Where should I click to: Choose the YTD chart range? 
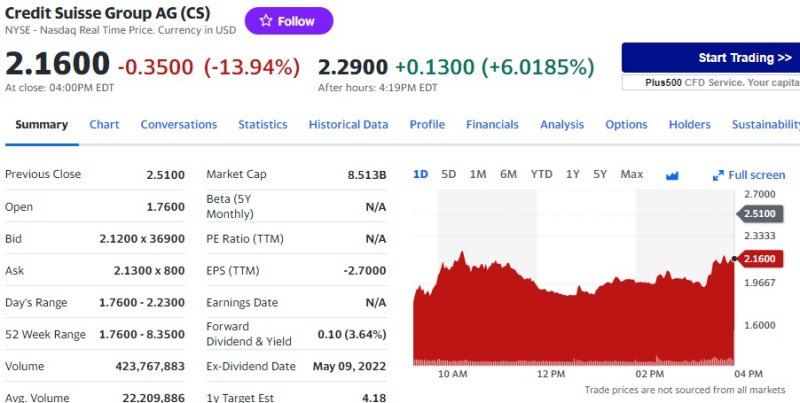coord(541,174)
